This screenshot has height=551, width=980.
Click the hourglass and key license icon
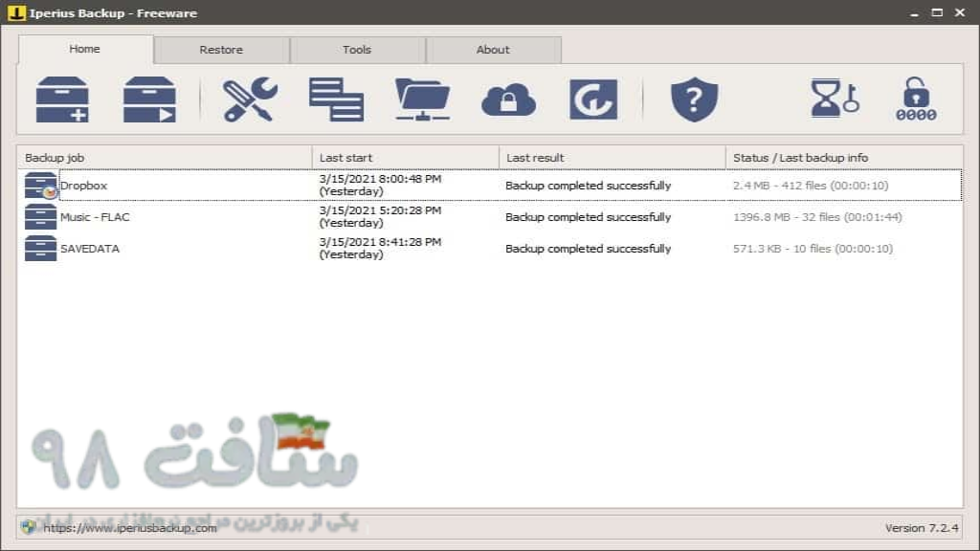click(x=835, y=99)
